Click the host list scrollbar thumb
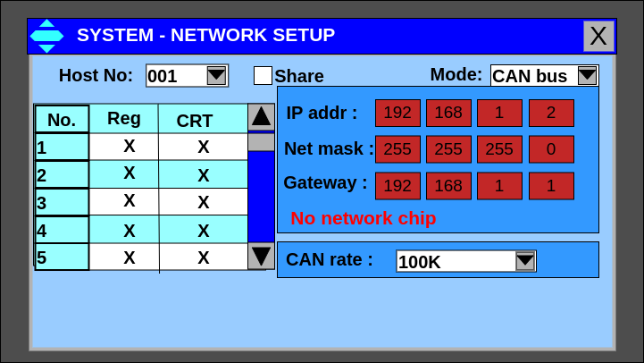Screen dimensions: 644x363 point(261,141)
